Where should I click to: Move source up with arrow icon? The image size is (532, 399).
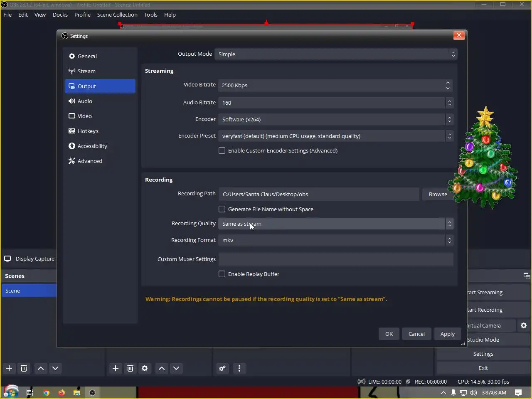162,368
